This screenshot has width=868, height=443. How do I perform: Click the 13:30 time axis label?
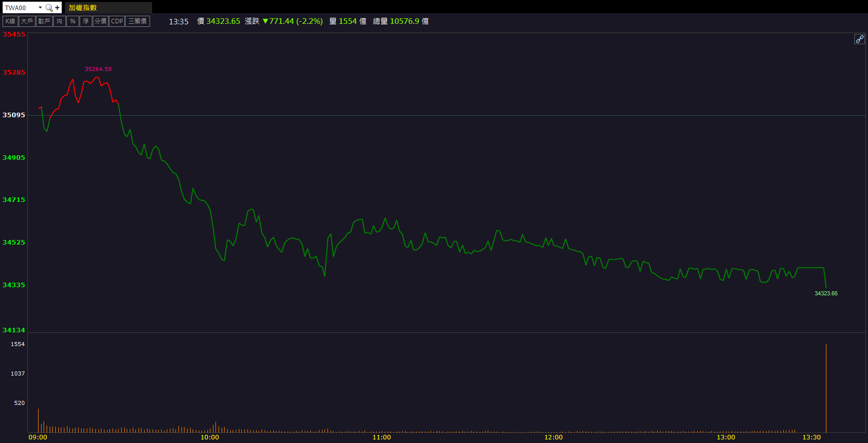tap(812, 437)
